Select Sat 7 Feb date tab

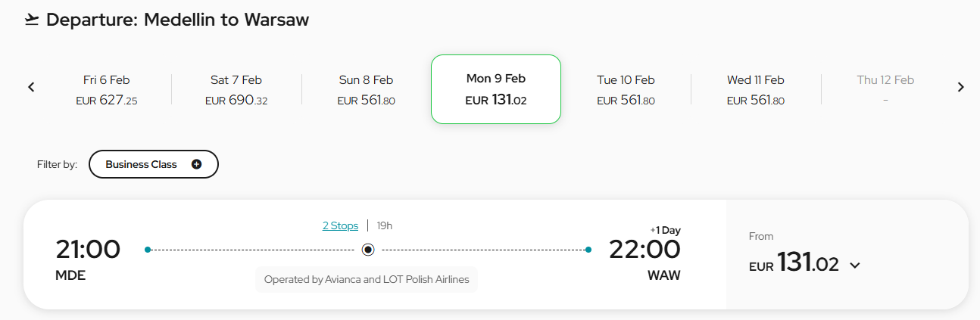coord(236,89)
